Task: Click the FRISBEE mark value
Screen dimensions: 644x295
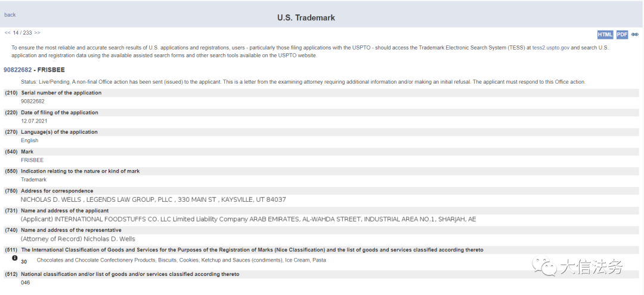Action: tap(32, 160)
